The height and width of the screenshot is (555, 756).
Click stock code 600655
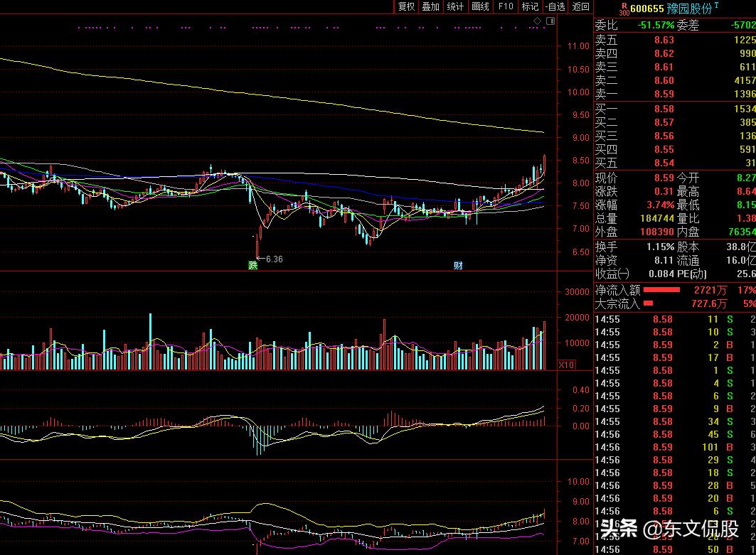pos(647,9)
